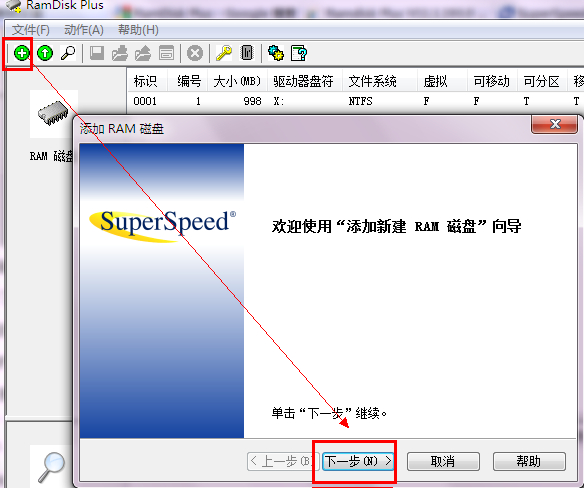Click the memory chip toolbar icon
Screen dimensions: 584x488
pos(247,53)
